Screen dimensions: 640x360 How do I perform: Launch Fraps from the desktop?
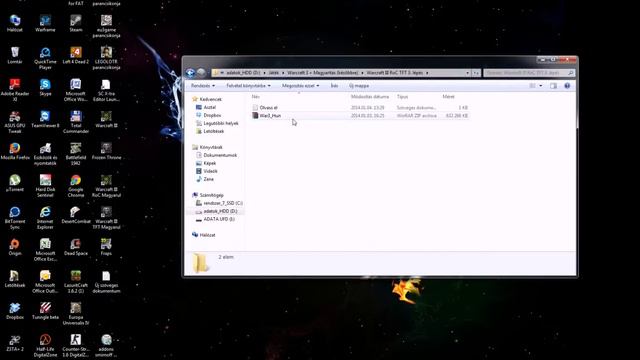(106, 247)
